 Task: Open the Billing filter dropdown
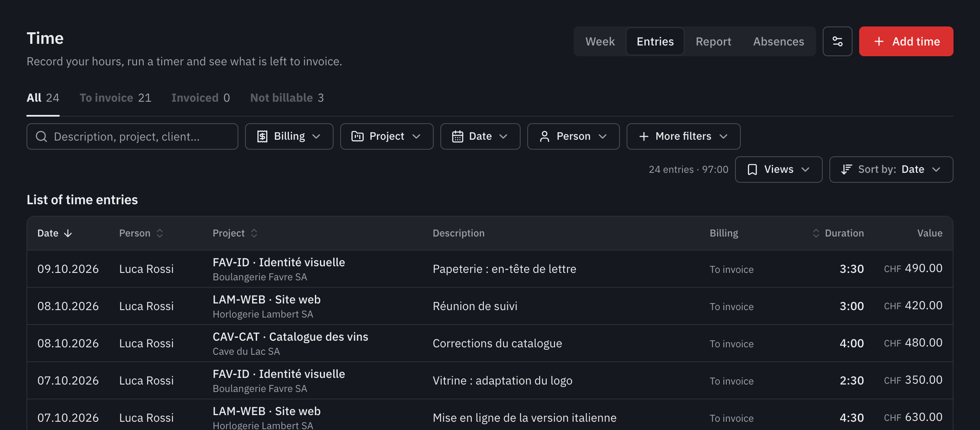[x=289, y=136]
